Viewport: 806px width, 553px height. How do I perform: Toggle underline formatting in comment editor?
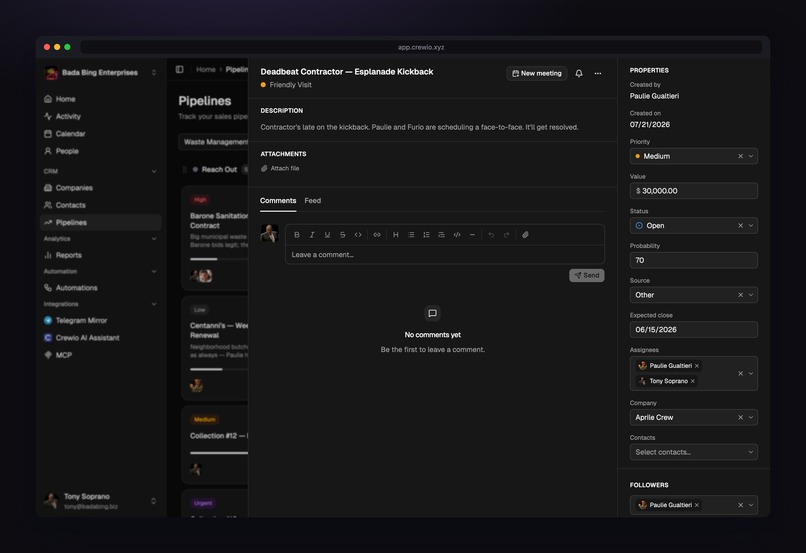pyautogui.click(x=327, y=235)
